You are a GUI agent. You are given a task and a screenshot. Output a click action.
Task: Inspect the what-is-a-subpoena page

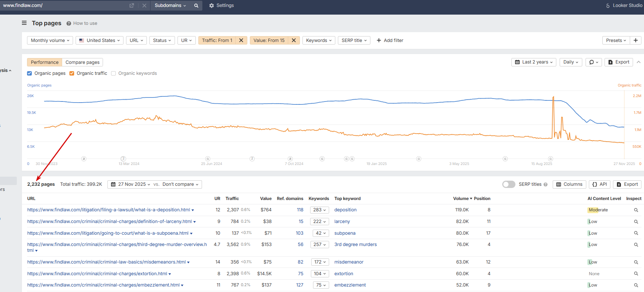636,233
